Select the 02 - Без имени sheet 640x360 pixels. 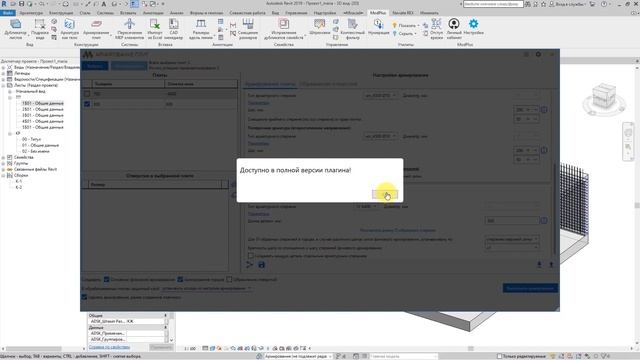(x=36, y=151)
